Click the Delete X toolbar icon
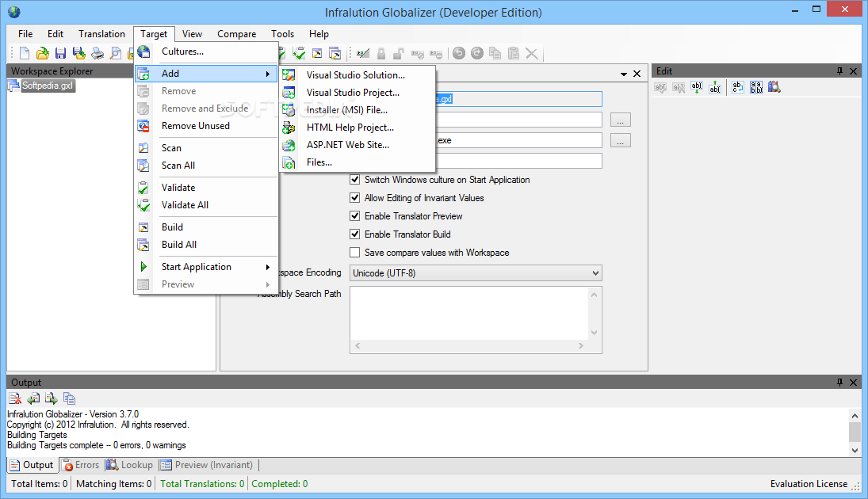868x499 pixels. coord(531,53)
